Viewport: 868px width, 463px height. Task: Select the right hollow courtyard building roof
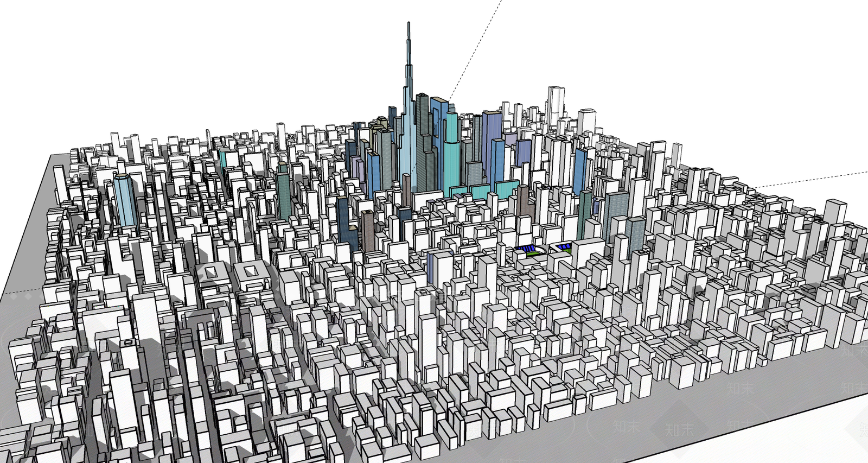pyautogui.click(x=251, y=270)
